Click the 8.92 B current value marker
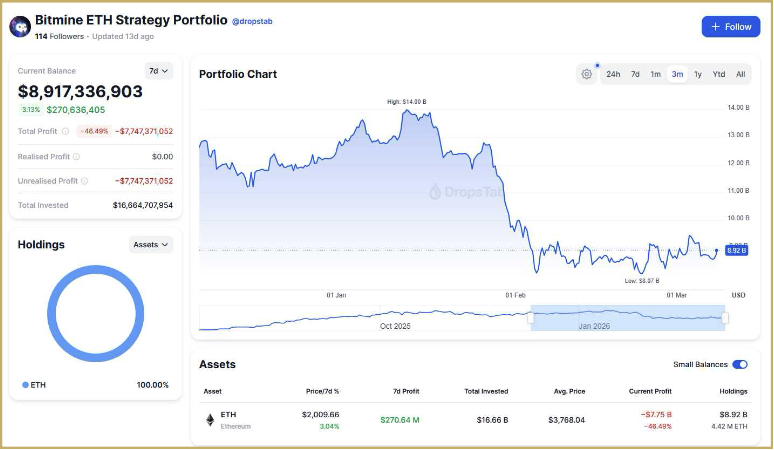Viewport: 774px width, 450px height. click(736, 251)
